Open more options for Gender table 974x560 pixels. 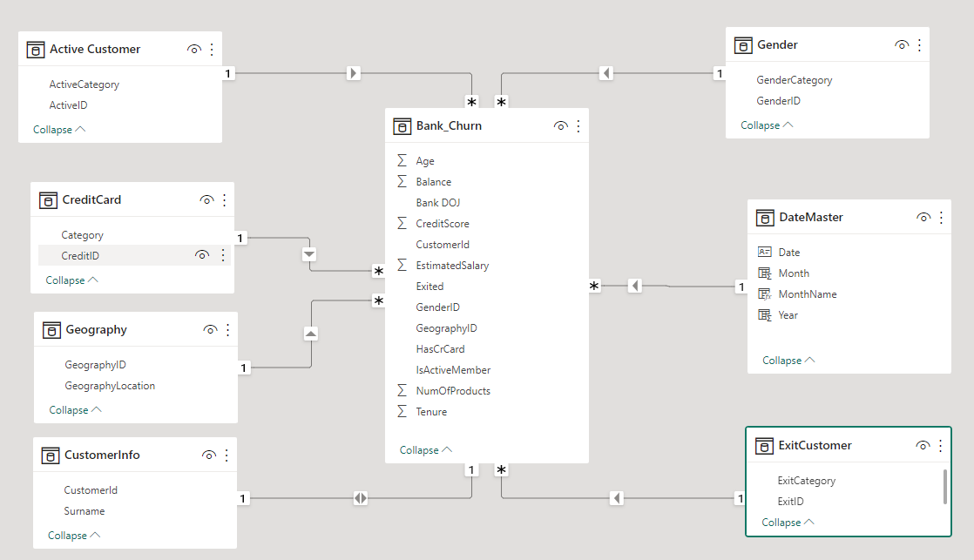(x=919, y=45)
